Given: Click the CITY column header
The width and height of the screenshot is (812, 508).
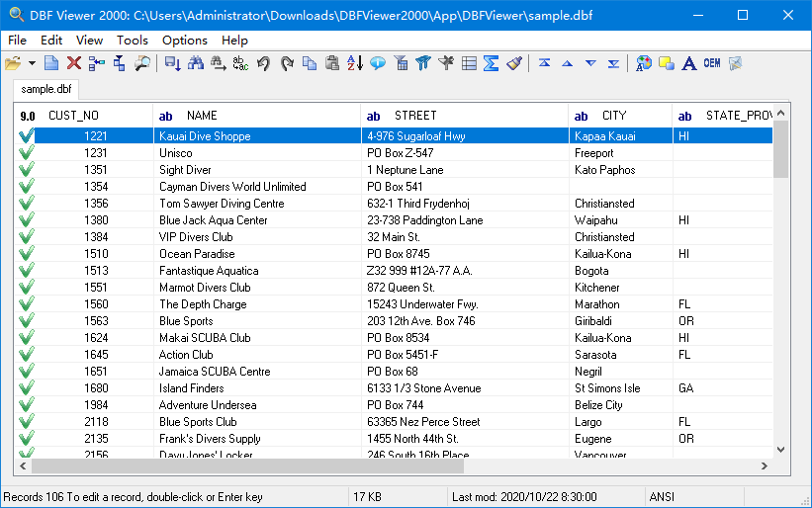Looking at the screenshot, I should pos(620,116).
